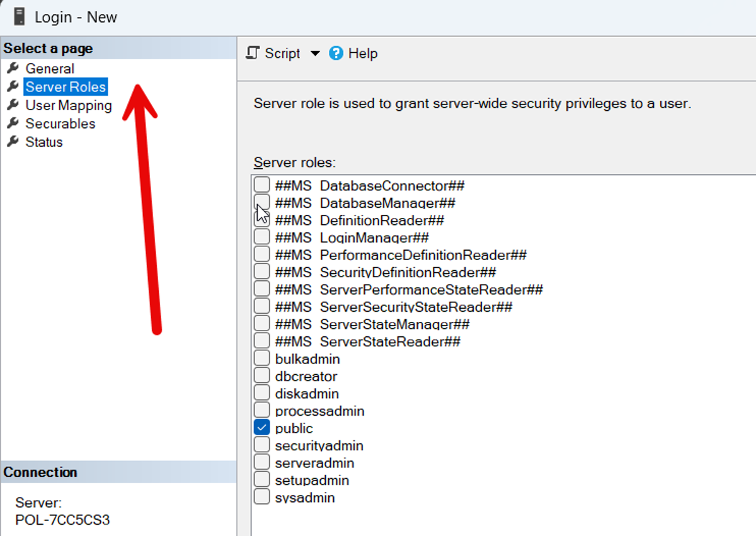This screenshot has height=536, width=756.
Task: Open the General page
Action: [50, 69]
